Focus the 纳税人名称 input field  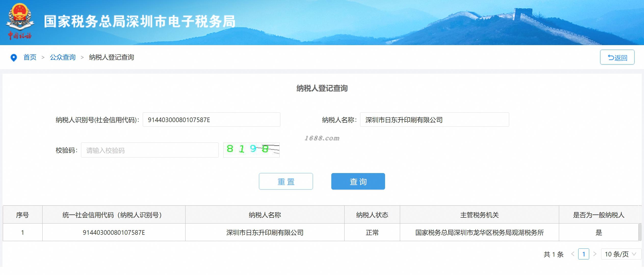[434, 120]
